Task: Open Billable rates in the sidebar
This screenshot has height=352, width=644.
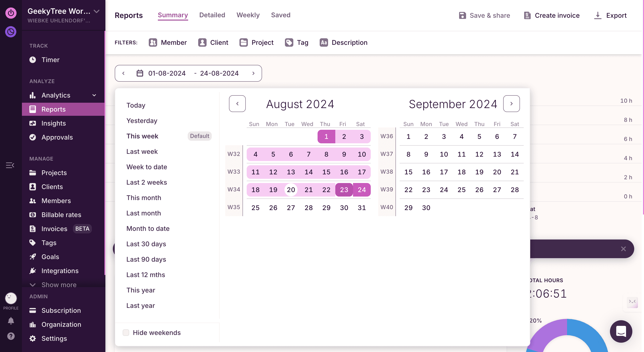Action: coord(61,215)
